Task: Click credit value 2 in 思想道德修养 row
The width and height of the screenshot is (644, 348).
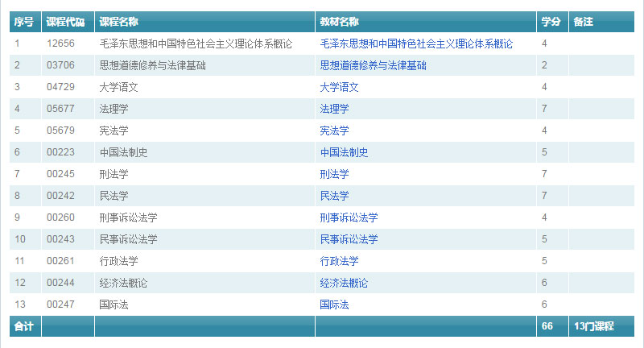Action: point(544,65)
